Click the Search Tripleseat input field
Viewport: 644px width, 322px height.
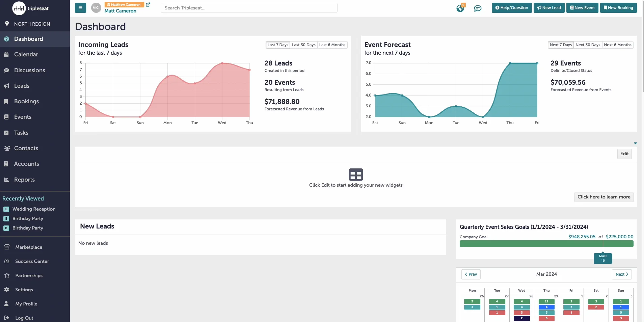pos(248,8)
